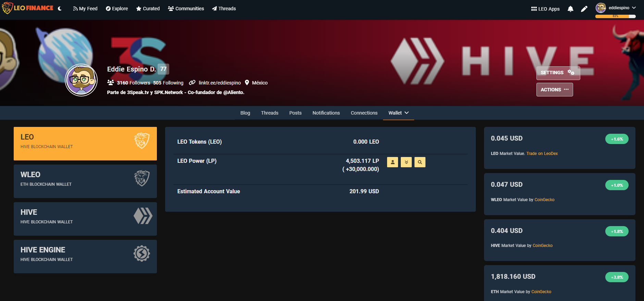This screenshot has height=301, width=644.
Task: Select the HIVE ENGINE wallet card
Action: tap(85, 257)
